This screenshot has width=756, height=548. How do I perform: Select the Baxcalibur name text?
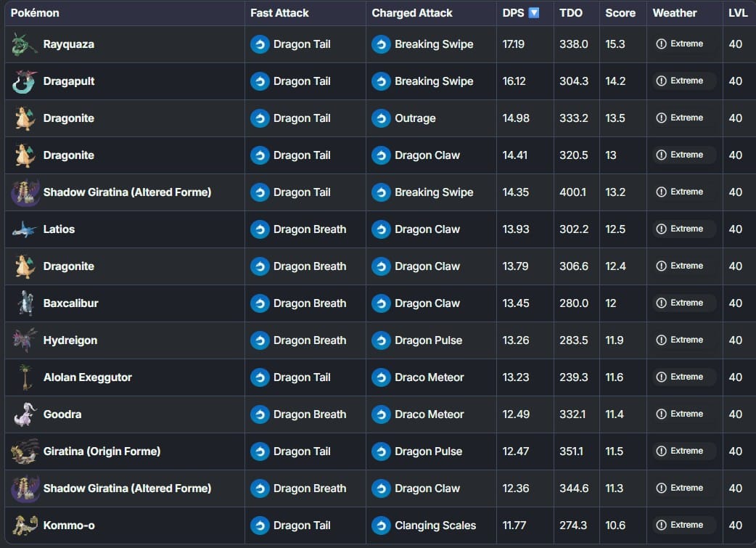tap(71, 303)
